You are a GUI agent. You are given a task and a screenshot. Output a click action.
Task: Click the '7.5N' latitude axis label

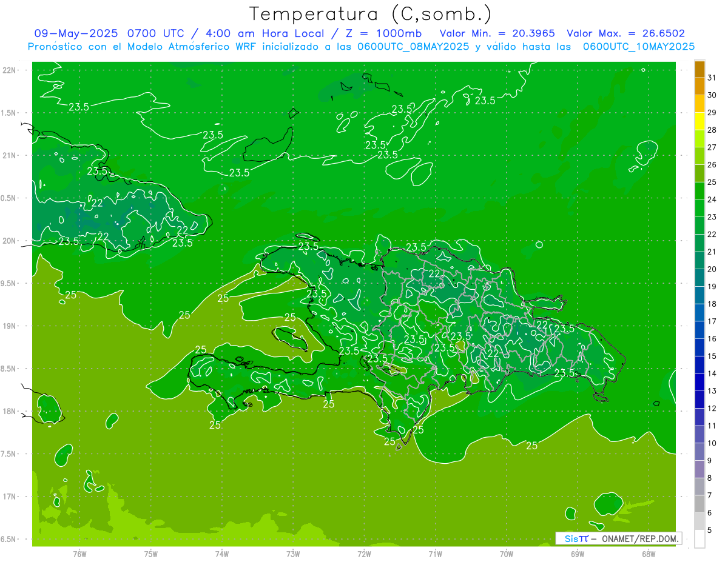click(8, 454)
